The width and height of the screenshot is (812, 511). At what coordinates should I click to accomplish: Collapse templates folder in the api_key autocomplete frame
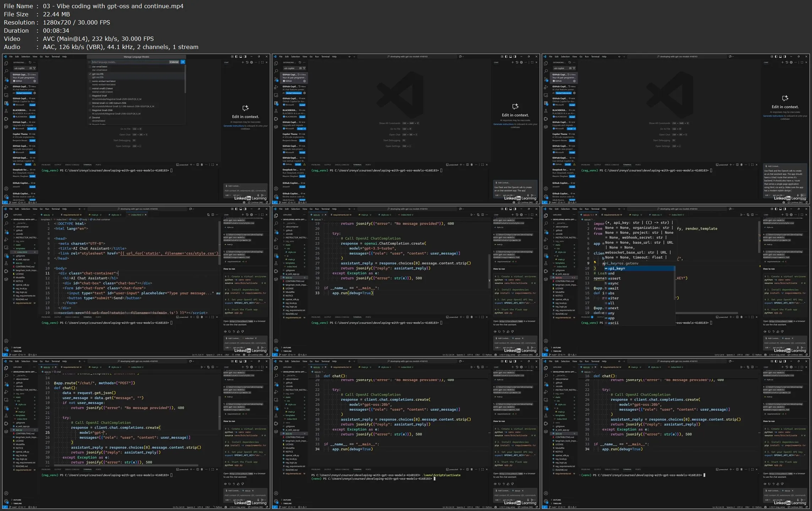click(x=560, y=263)
